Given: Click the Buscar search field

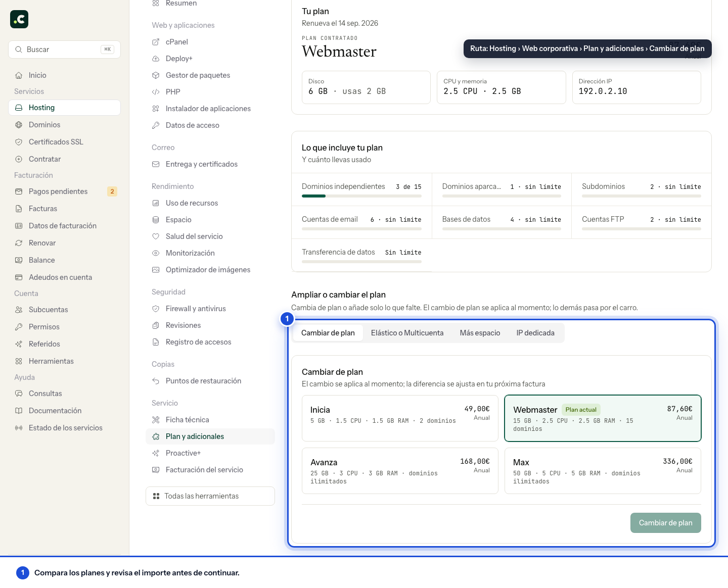Looking at the screenshot, I should coord(64,50).
